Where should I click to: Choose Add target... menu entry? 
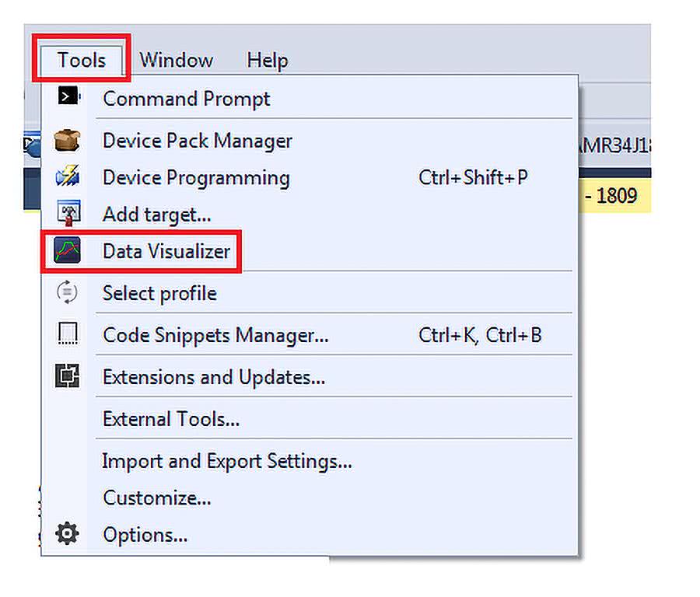coord(157,213)
